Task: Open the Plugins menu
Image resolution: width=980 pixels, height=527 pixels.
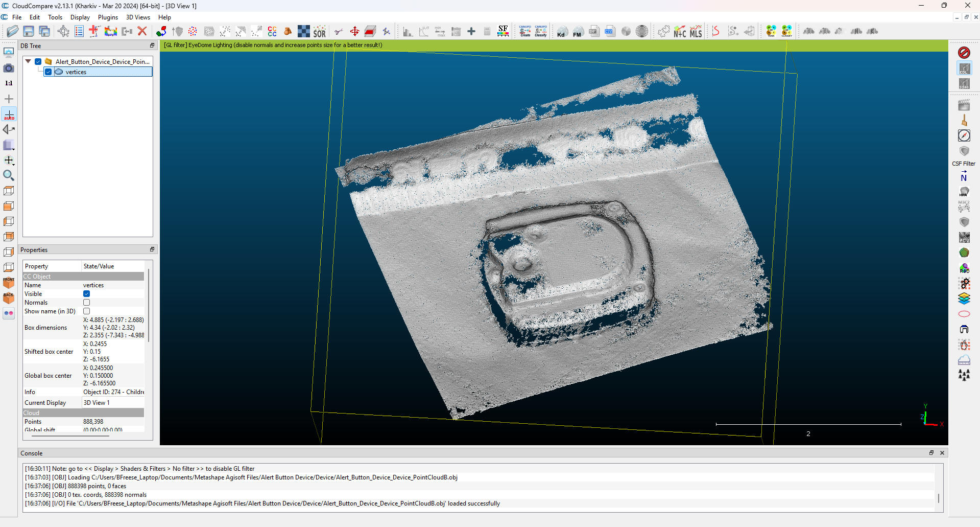Action: 108,17
